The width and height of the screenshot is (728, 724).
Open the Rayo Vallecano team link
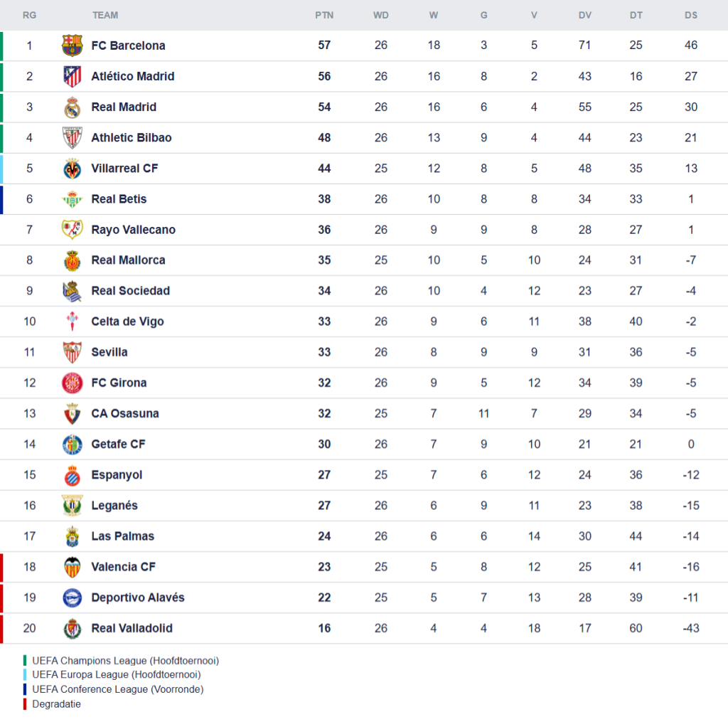point(133,230)
